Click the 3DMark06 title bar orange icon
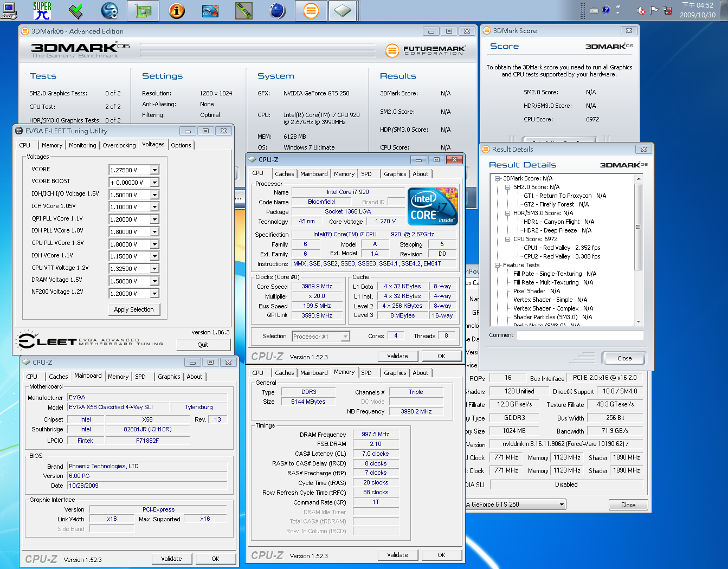The image size is (728, 569). coord(25,31)
